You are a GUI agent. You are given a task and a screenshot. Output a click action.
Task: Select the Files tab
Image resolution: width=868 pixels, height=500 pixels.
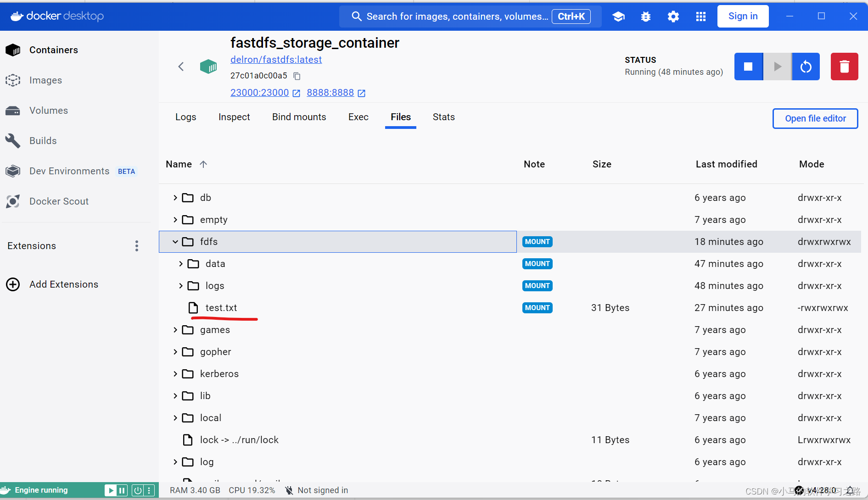401,117
